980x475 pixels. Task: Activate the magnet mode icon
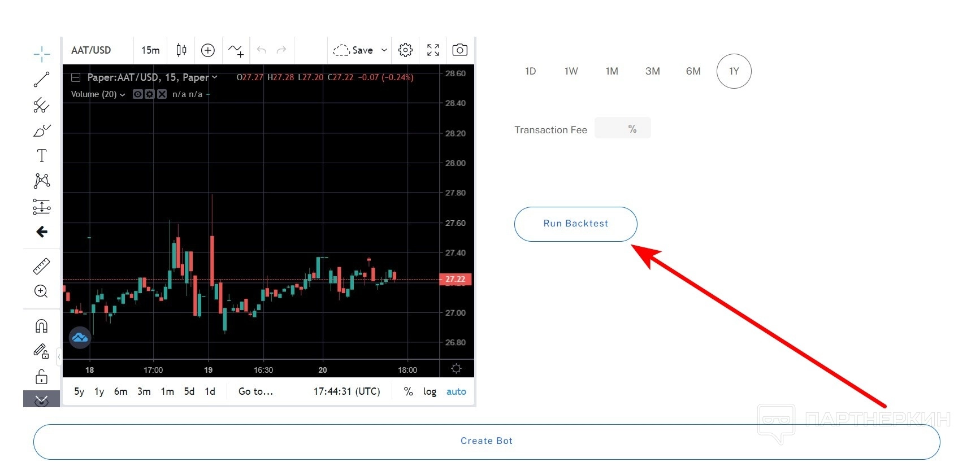point(41,326)
